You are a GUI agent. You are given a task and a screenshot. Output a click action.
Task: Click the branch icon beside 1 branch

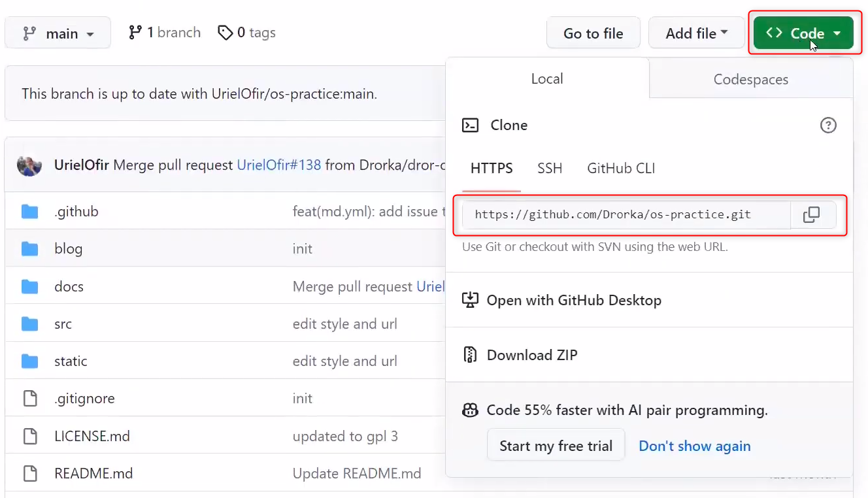135,33
